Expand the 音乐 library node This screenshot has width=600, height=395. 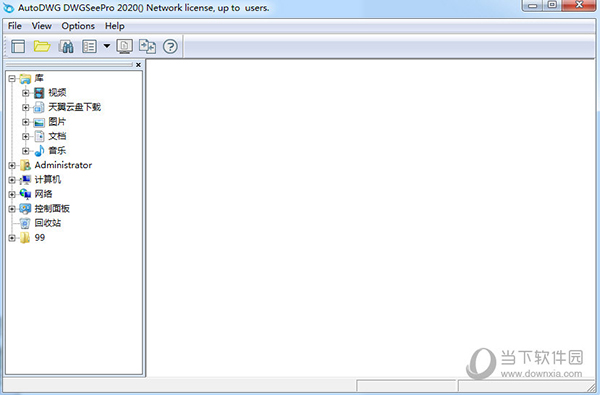click(x=26, y=151)
